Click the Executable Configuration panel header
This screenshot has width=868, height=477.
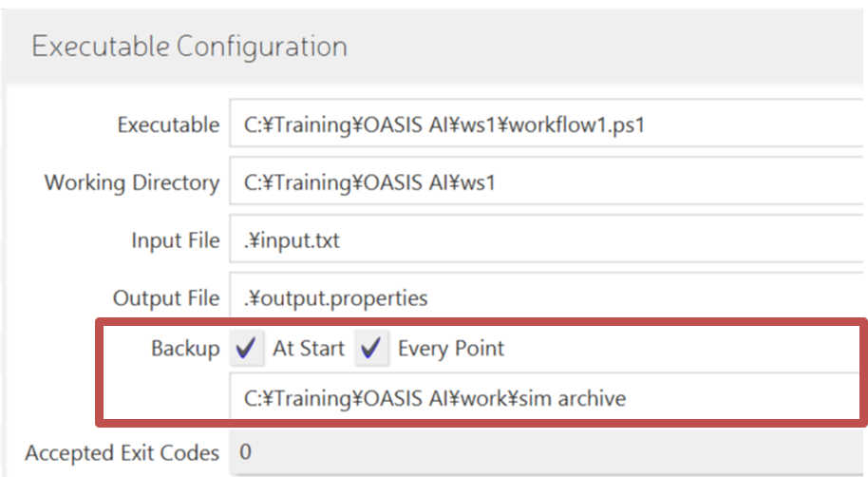point(190,46)
